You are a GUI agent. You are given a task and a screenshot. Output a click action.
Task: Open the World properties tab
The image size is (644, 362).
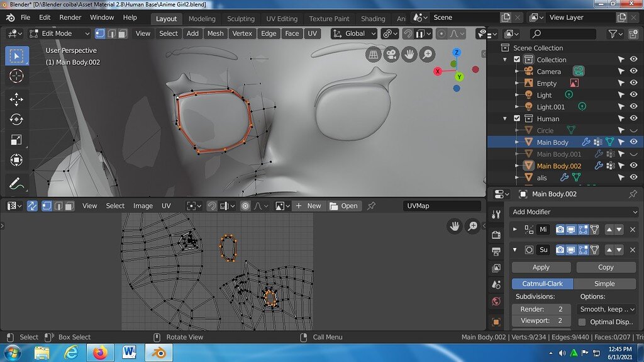pos(496,301)
